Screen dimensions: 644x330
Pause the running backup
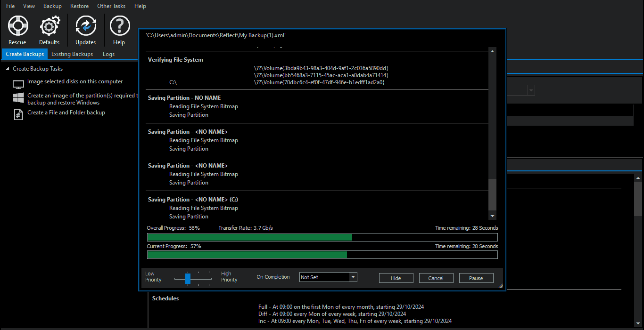476,278
